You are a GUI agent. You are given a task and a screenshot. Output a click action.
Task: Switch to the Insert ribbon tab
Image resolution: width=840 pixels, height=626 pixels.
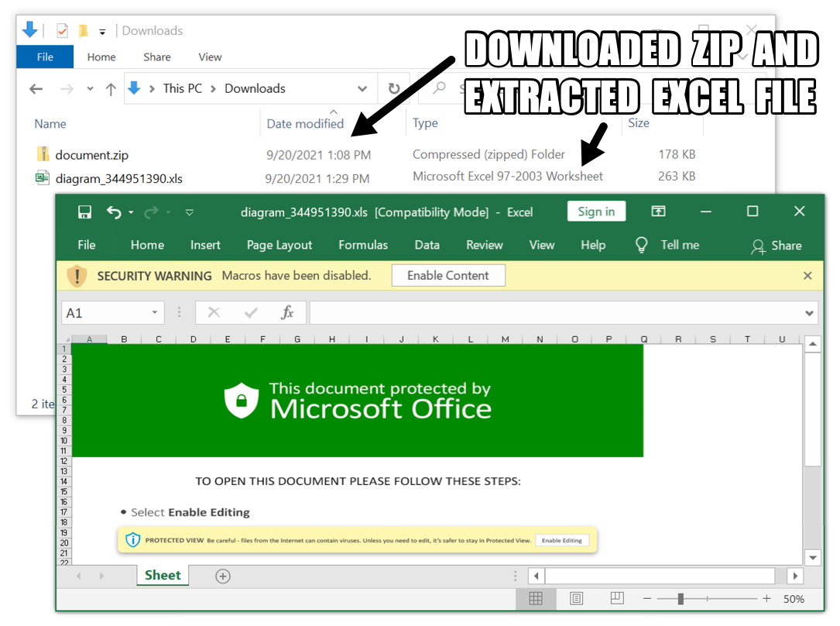click(x=205, y=245)
